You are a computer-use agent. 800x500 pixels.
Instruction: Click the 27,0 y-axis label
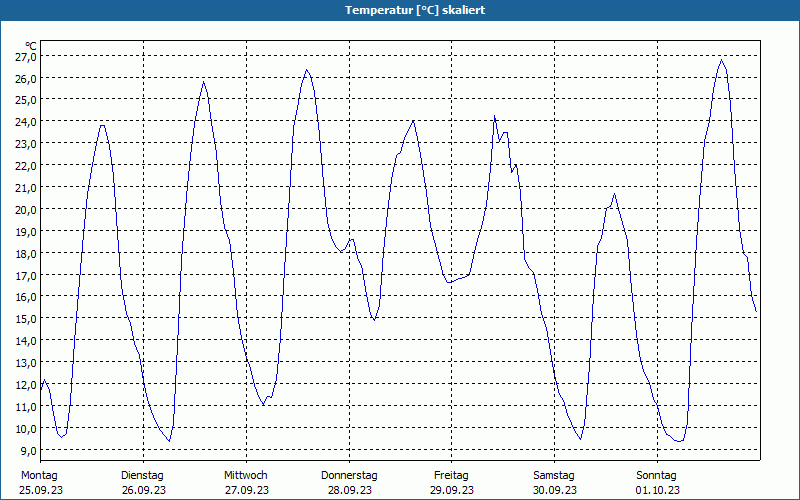(26, 57)
